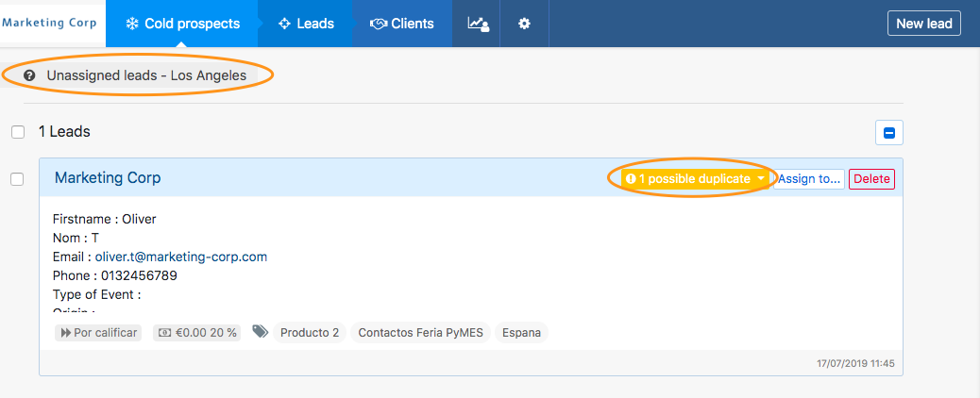Switch to the Leads tab
Screen dimensions: 980x398
coord(306,24)
